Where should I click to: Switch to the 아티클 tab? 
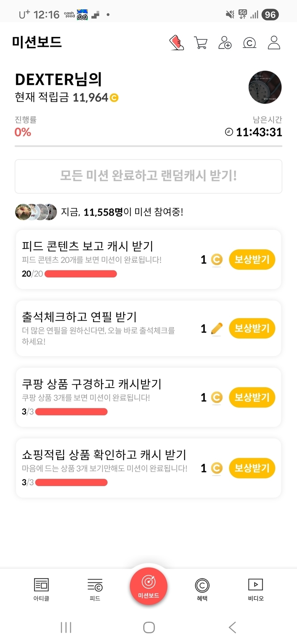(41, 589)
